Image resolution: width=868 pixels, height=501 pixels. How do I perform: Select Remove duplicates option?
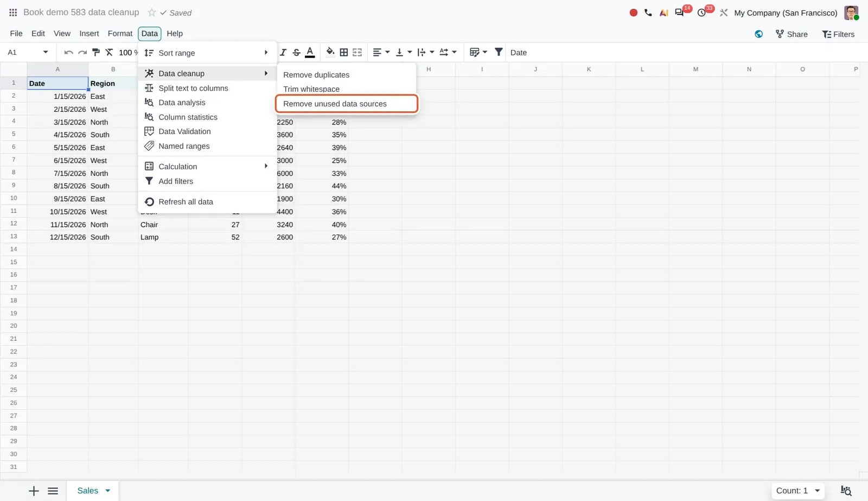(347, 75)
